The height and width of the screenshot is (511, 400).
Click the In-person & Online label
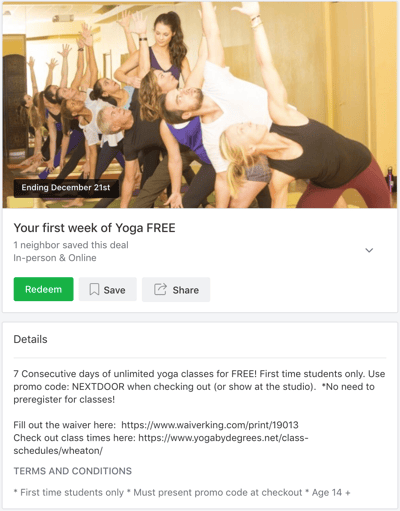(x=55, y=258)
